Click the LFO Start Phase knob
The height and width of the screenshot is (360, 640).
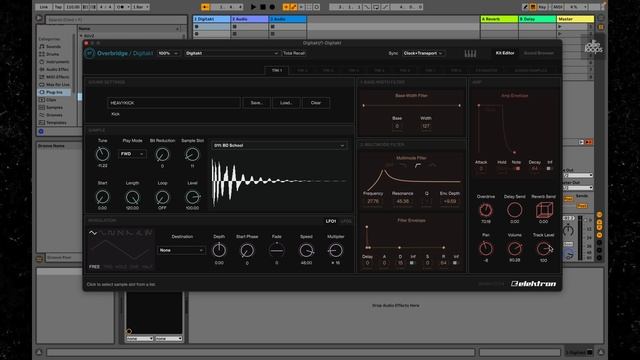[x=247, y=250]
